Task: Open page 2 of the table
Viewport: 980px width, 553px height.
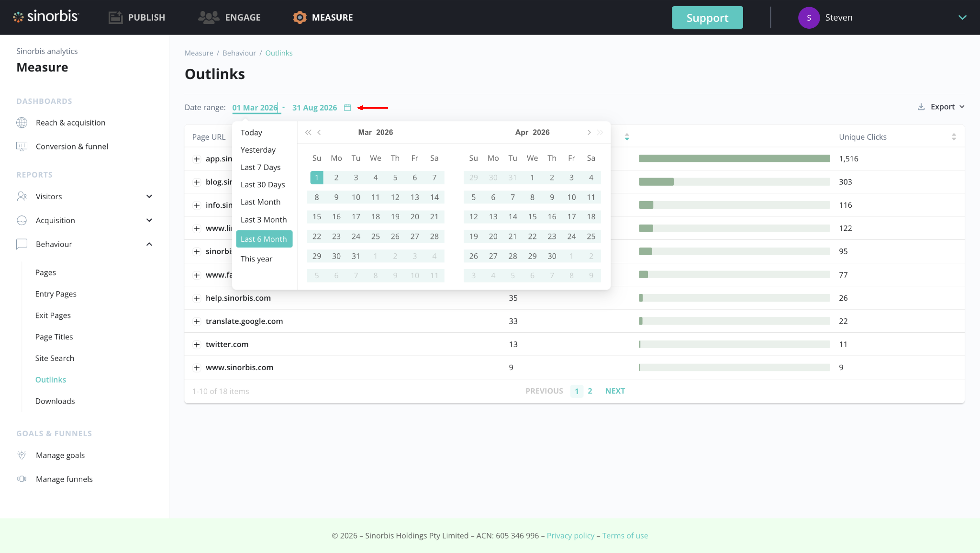Action: click(590, 391)
